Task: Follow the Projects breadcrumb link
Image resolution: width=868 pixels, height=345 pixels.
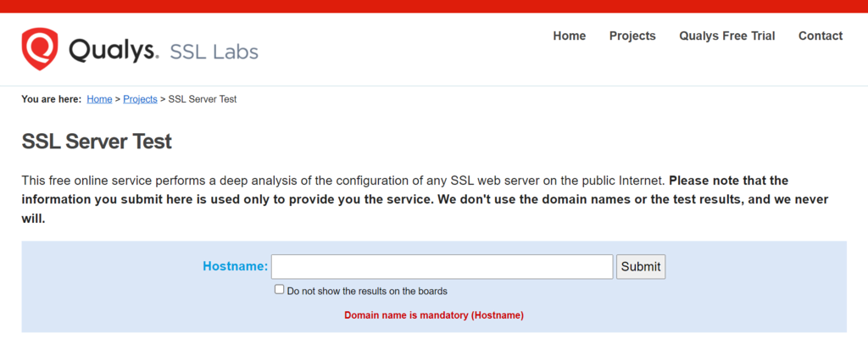Action: click(140, 100)
